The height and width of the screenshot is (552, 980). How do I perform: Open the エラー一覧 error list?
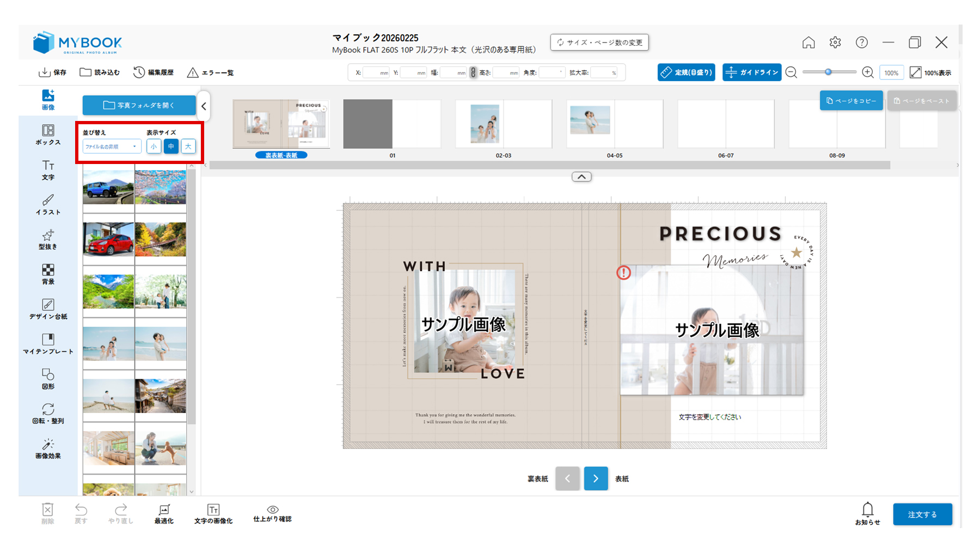point(210,72)
